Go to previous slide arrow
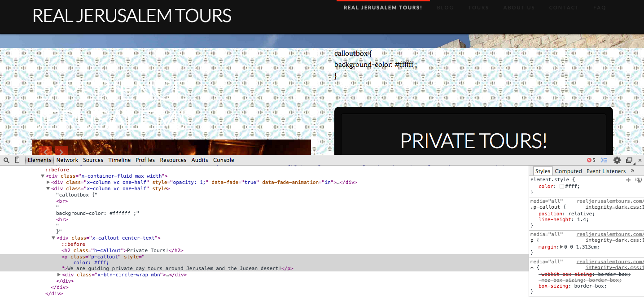 46,152
